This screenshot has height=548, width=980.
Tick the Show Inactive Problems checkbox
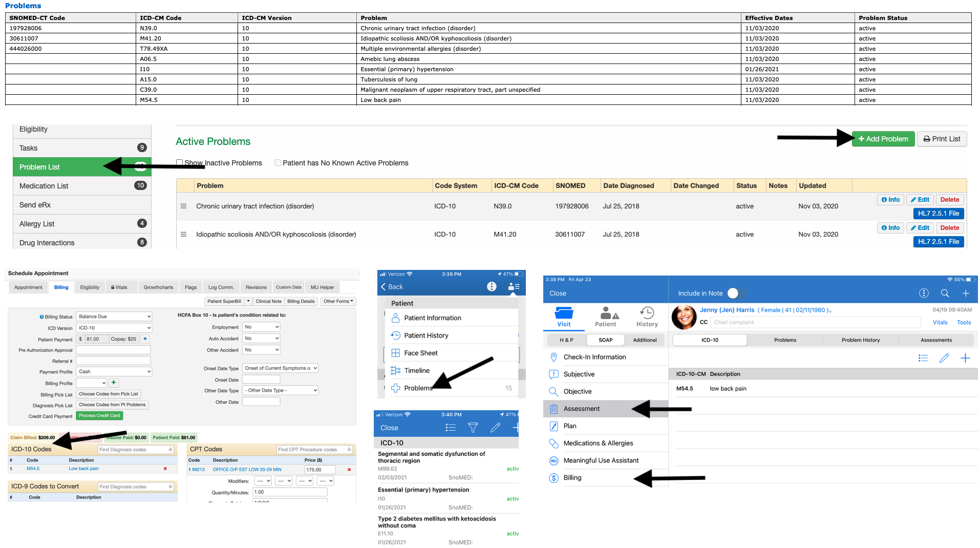(x=180, y=163)
